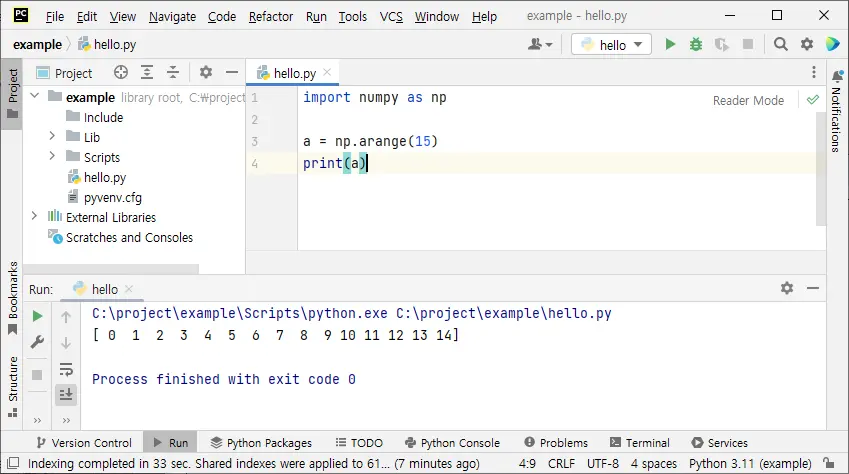This screenshot has width=849, height=474.
Task: Toggle scroll to end in Run console
Action: tap(66, 394)
